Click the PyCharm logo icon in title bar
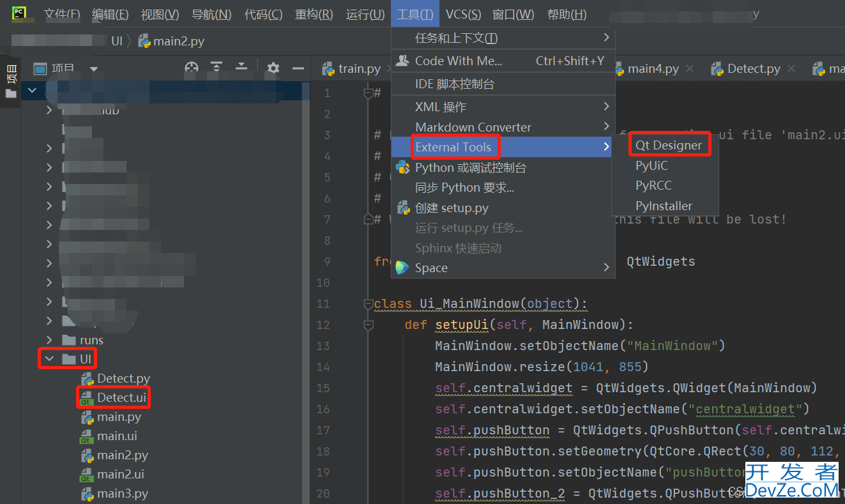The height and width of the screenshot is (504, 845). pyautogui.click(x=19, y=13)
